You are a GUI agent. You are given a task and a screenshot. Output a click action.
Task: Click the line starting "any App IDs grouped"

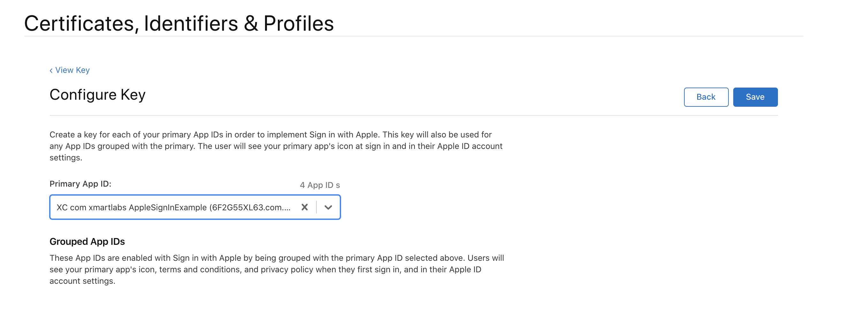pos(276,146)
